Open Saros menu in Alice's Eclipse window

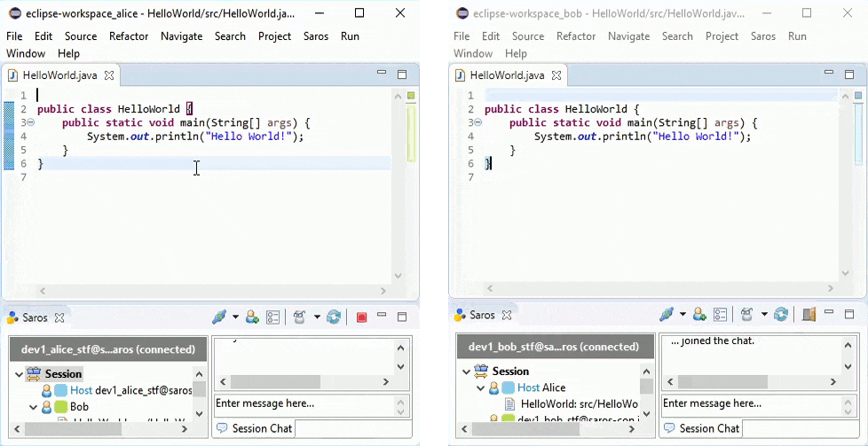pyautogui.click(x=316, y=36)
